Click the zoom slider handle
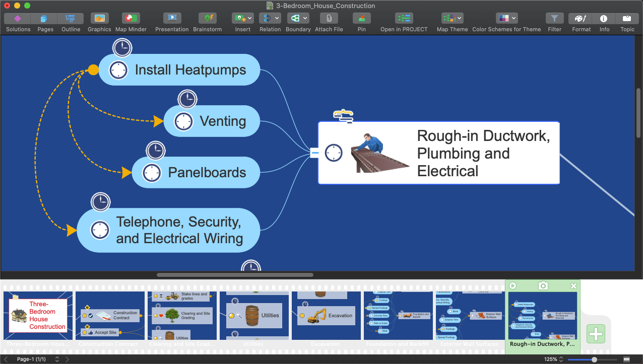Viewport: 643px width, 364px height. pyautogui.click(x=595, y=359)
